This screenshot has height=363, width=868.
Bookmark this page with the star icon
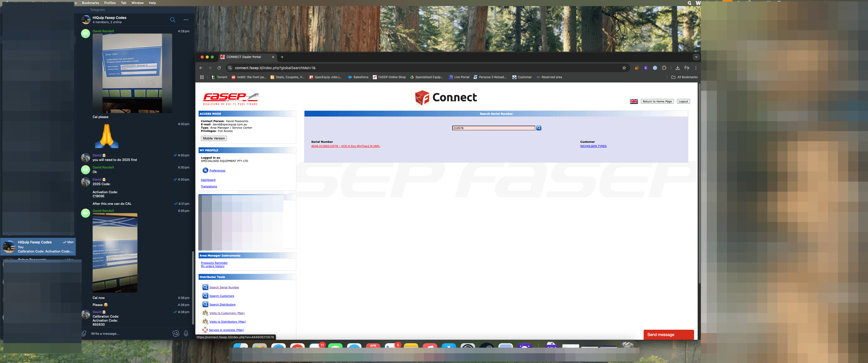[624, 68]
